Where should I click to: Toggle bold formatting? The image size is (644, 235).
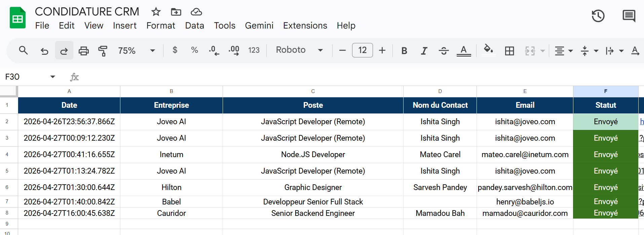[x=404, y=51]
